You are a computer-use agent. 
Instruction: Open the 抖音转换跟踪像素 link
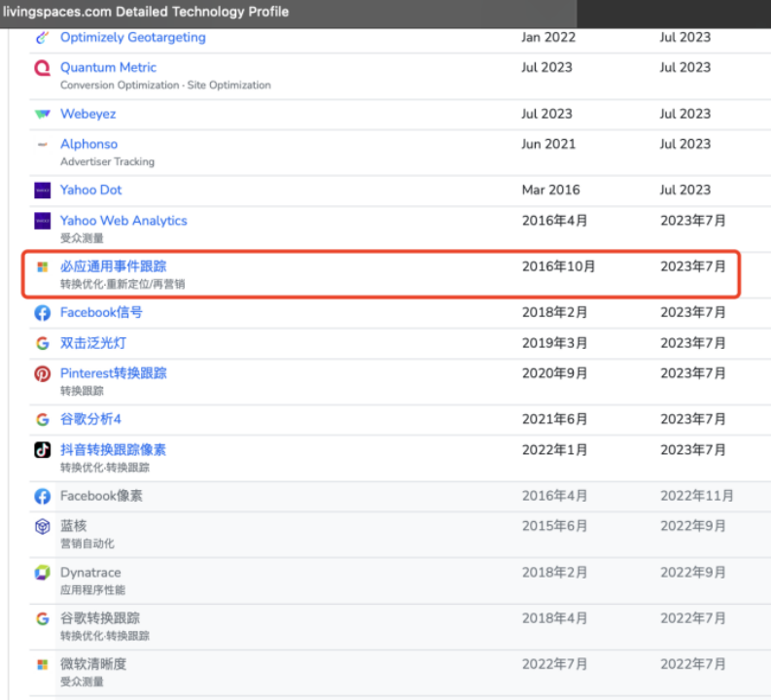click(113, 449)
